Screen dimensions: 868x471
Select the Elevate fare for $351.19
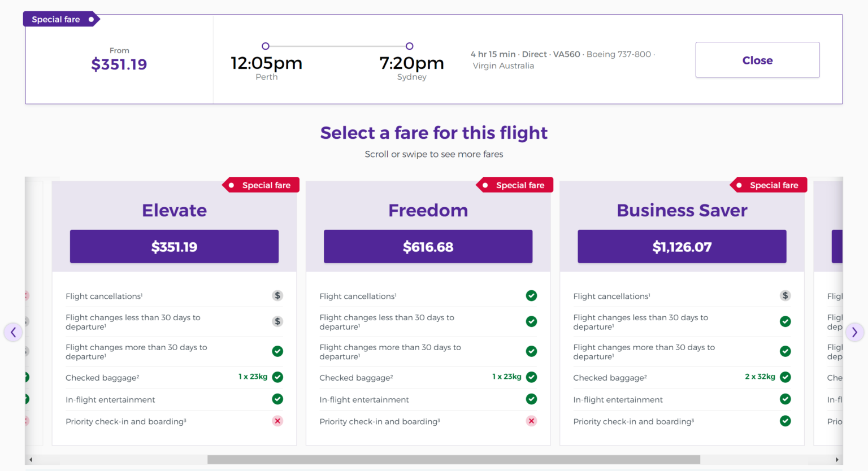point(173,246)
